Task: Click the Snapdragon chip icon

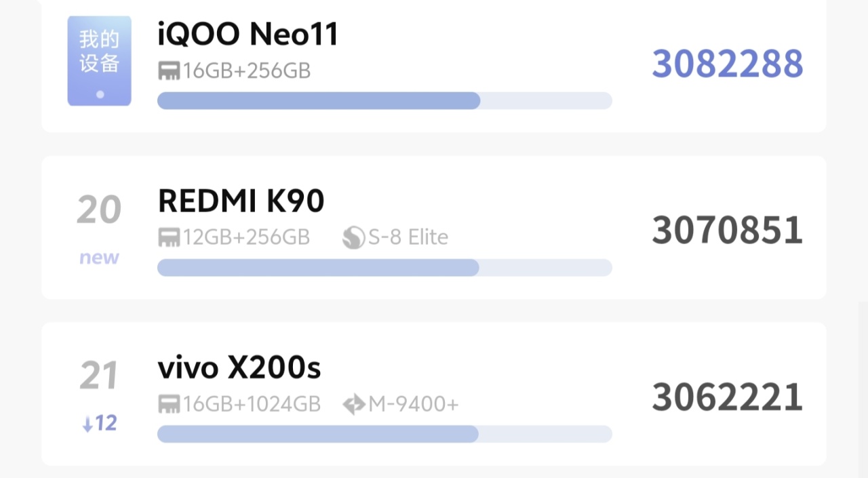Action: coord(353,238)
